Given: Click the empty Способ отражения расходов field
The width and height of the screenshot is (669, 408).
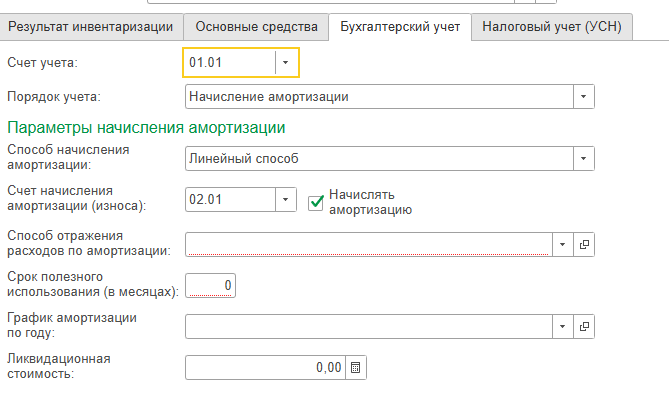Looking at the screenshot, I should coord(368,244).
